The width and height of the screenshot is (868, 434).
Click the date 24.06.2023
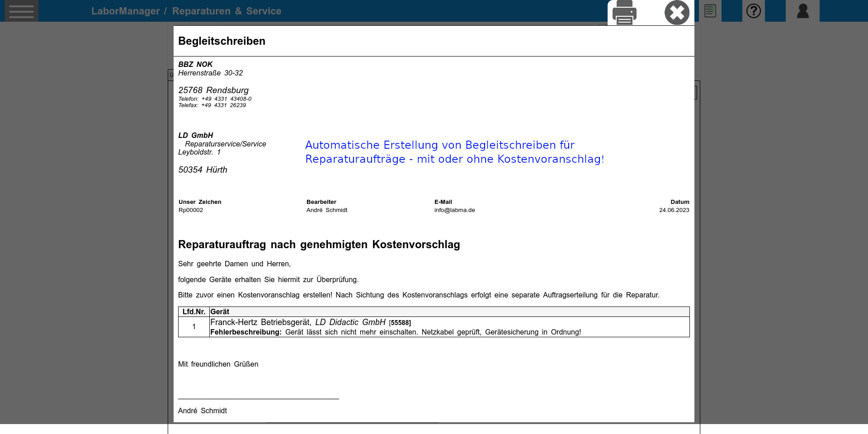pos(674,210)
